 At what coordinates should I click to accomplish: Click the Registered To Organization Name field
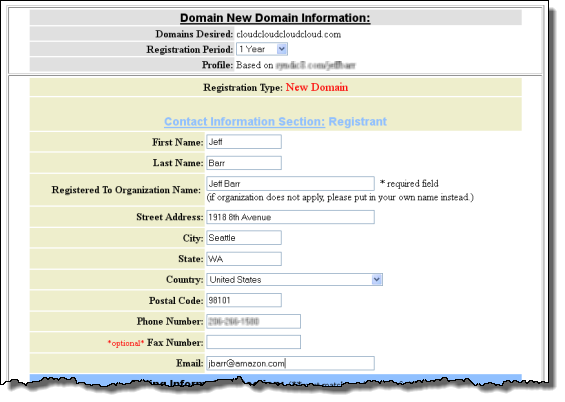[290, 184]
